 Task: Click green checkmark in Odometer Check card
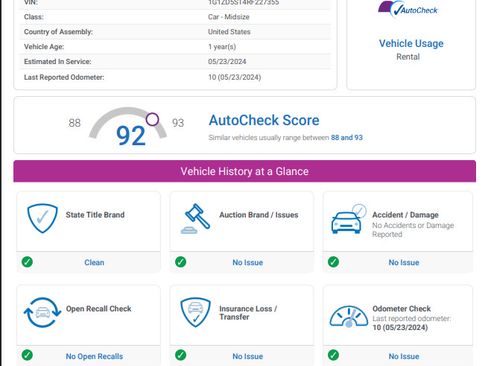[333, 355]
